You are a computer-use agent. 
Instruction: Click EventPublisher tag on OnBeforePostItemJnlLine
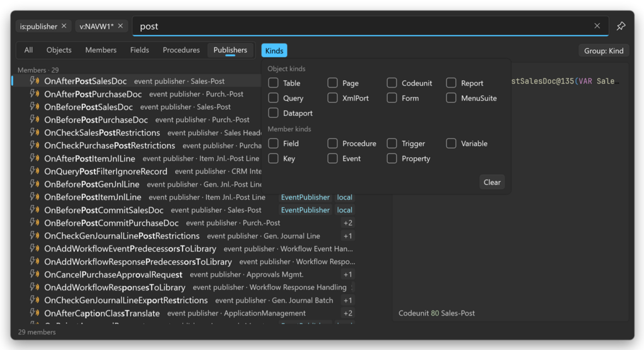(305, 197)
